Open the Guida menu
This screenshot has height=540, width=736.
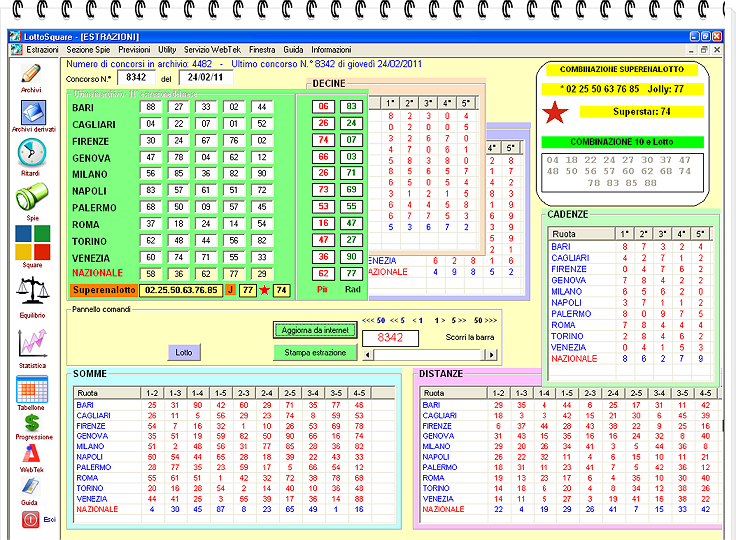pos(293,49)
